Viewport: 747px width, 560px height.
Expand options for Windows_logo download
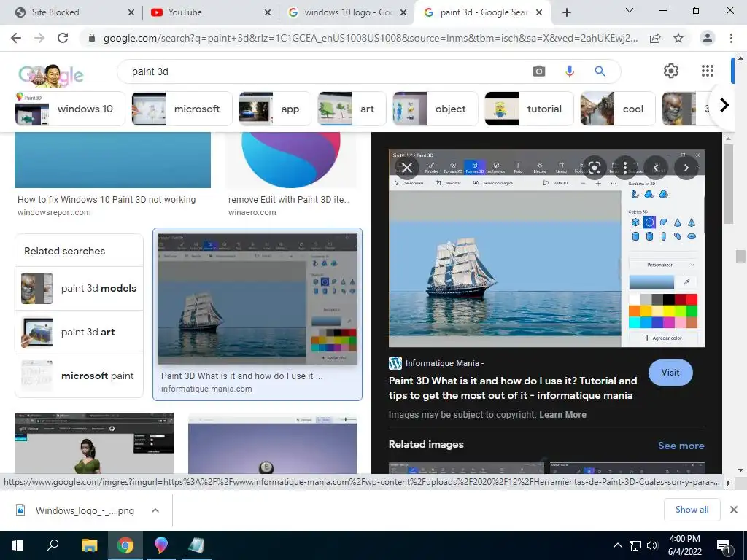155,510
